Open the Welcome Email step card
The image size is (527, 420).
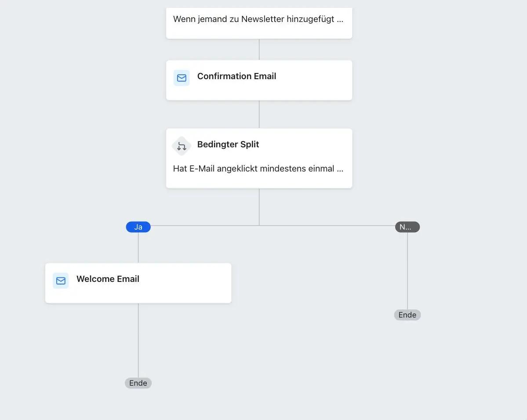pyautogui.click(x=138, y=283)
